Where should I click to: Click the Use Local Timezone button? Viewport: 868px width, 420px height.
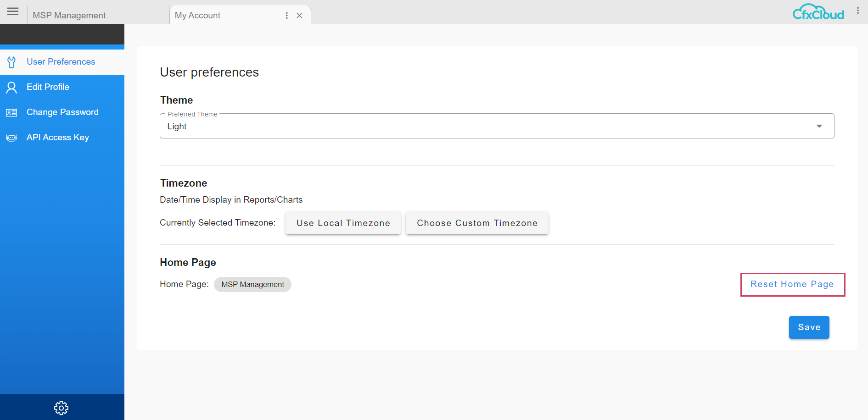tap(343, 223)
